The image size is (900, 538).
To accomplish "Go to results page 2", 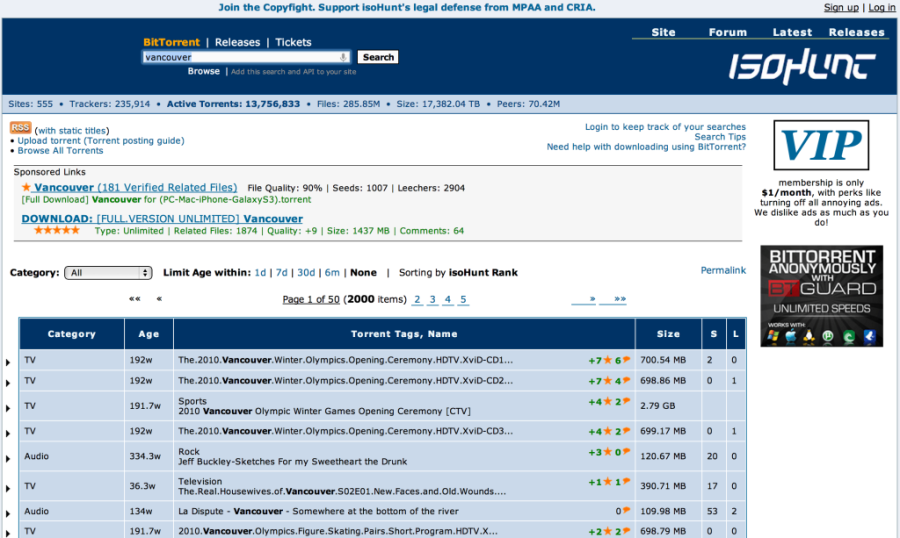I will 417,299.
